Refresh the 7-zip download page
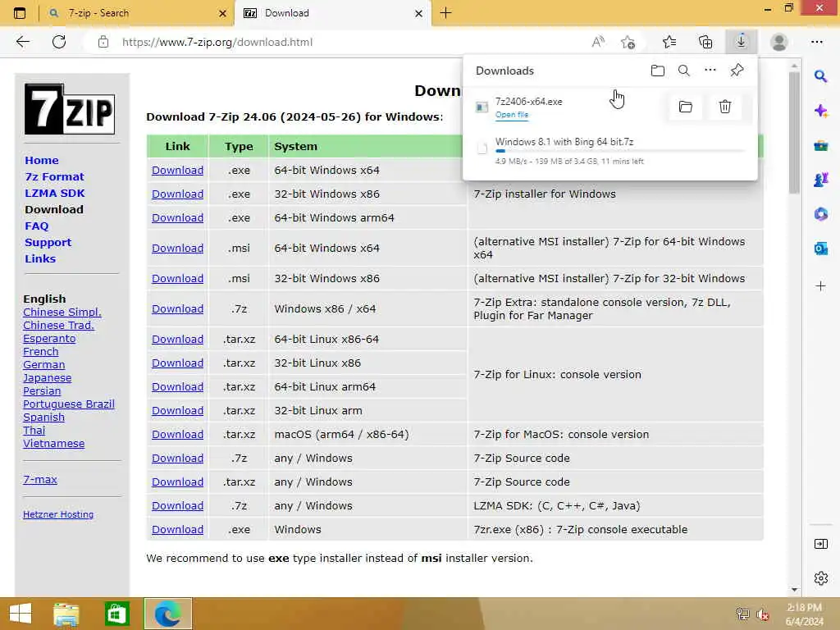Viewport: 840px width, 630px height. click(59, 42)
